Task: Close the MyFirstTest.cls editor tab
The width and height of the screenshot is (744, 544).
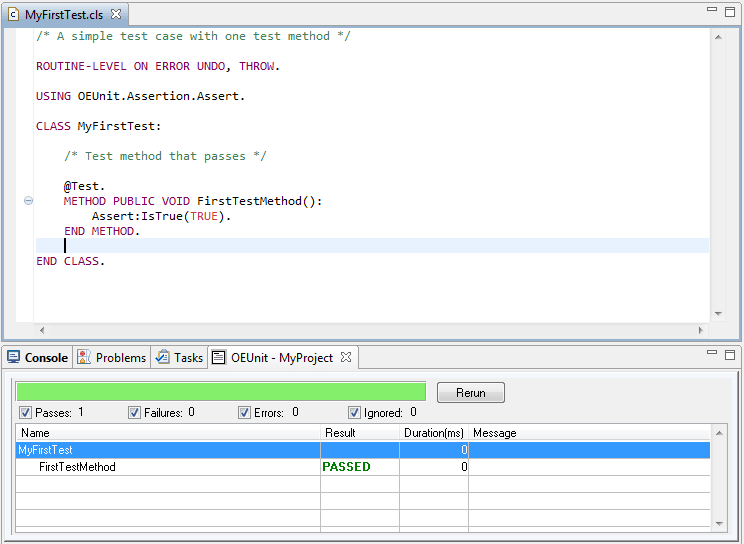Action: point(116,14)
